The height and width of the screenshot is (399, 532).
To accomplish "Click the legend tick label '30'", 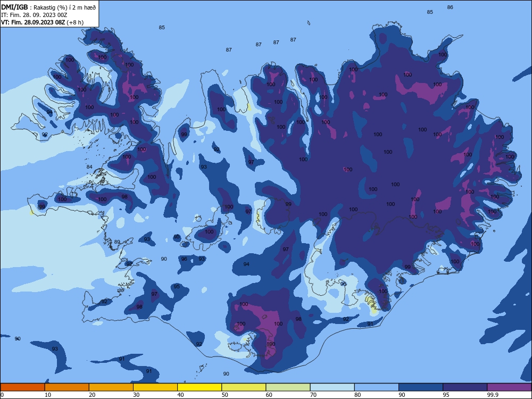I will [136, 395].
